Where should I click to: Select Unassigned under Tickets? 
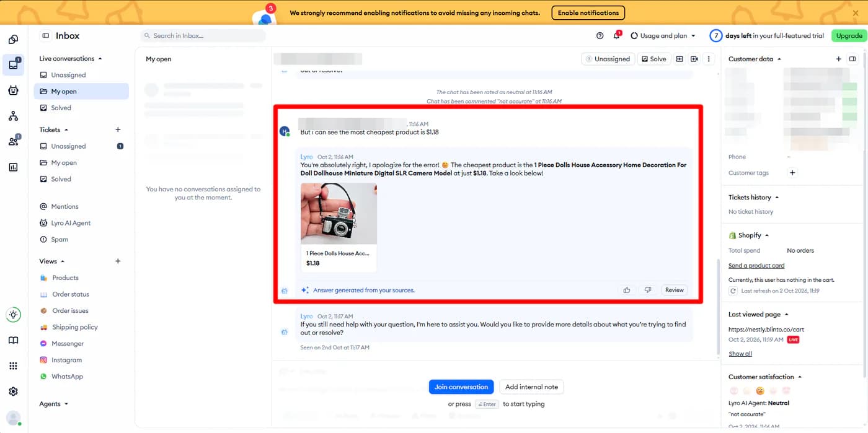[81, 146]
